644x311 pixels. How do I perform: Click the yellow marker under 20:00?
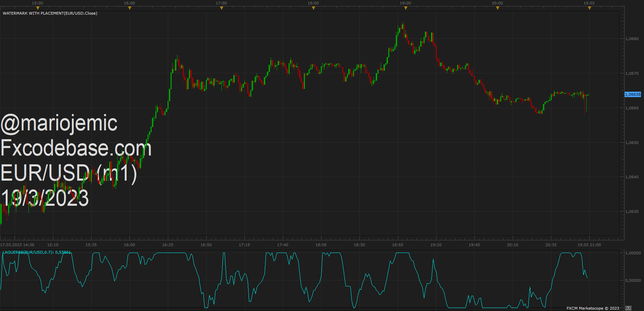tap(497, 8)
